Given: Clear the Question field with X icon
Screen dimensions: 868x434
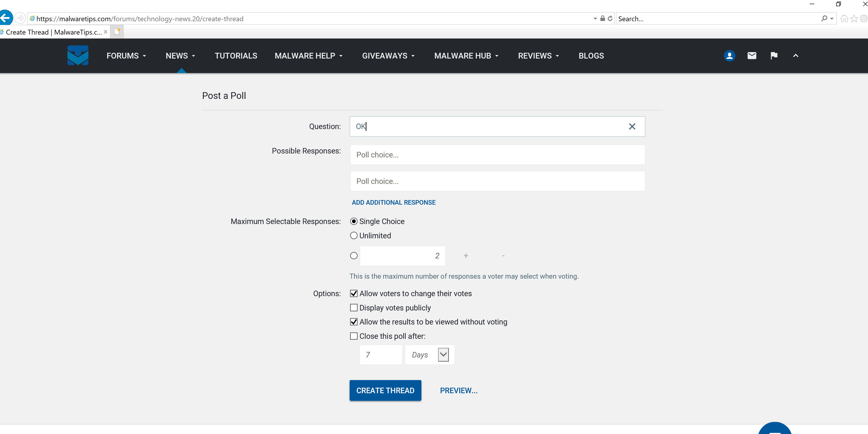Looking at the screenshot, I should point(632,127).
